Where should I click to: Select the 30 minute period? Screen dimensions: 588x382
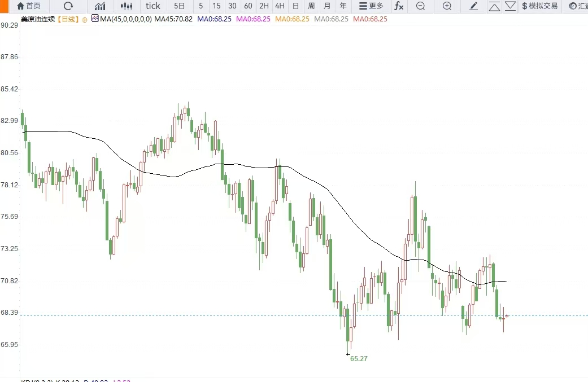click(232, 6)
